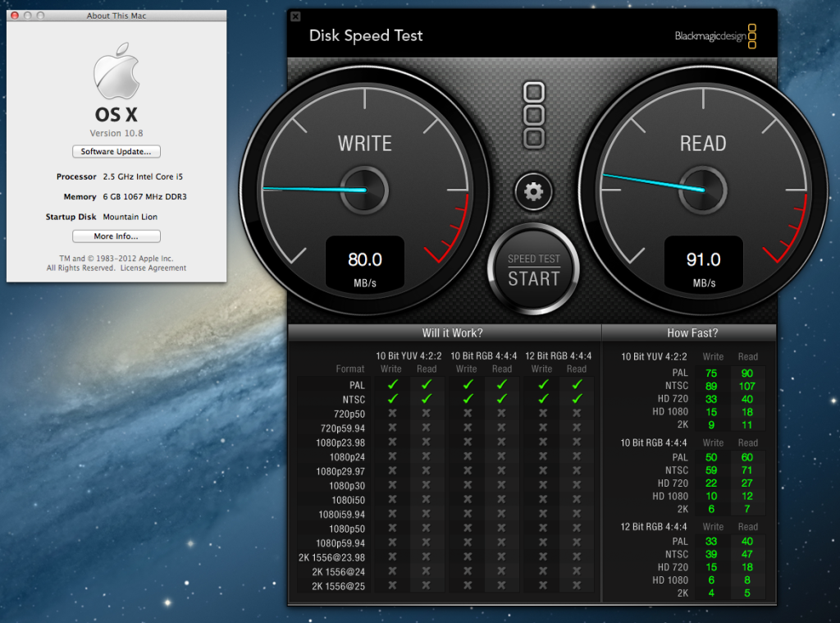The height and width of the screenshot is (623, 840).
Task: Click the 10 Bit RGB 4:4:4 column heading
Action: click(x=484, y=356)
